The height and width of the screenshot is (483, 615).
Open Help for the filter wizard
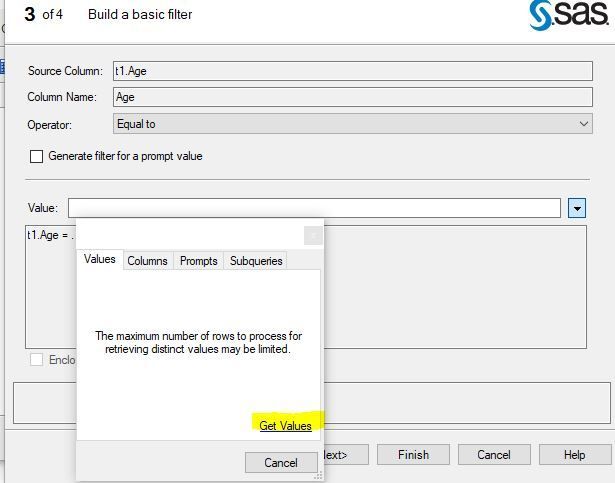[x=575, y=455]
